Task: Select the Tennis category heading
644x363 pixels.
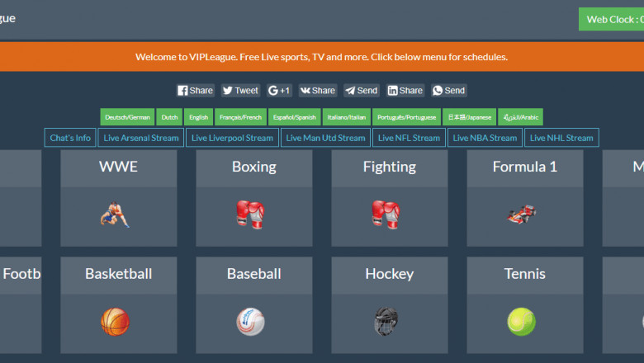Action: click(x=525, y=275)
